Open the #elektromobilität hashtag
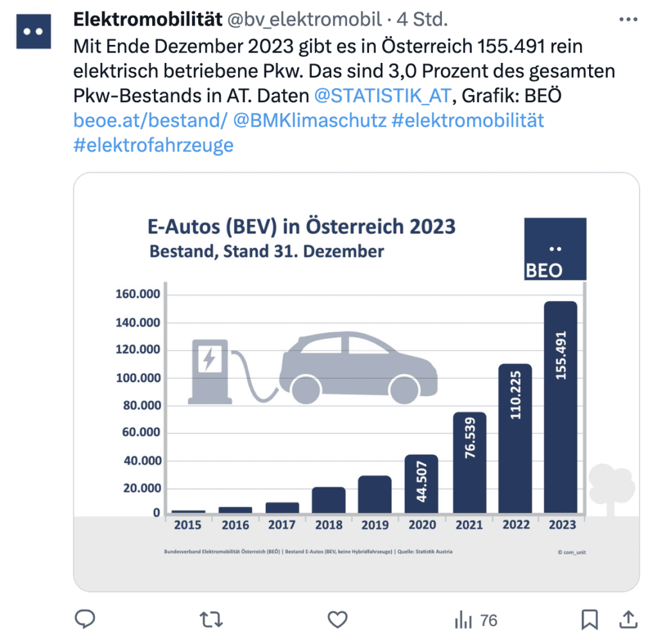The width and height of the screenshot is (657, 644). [468, 120]
